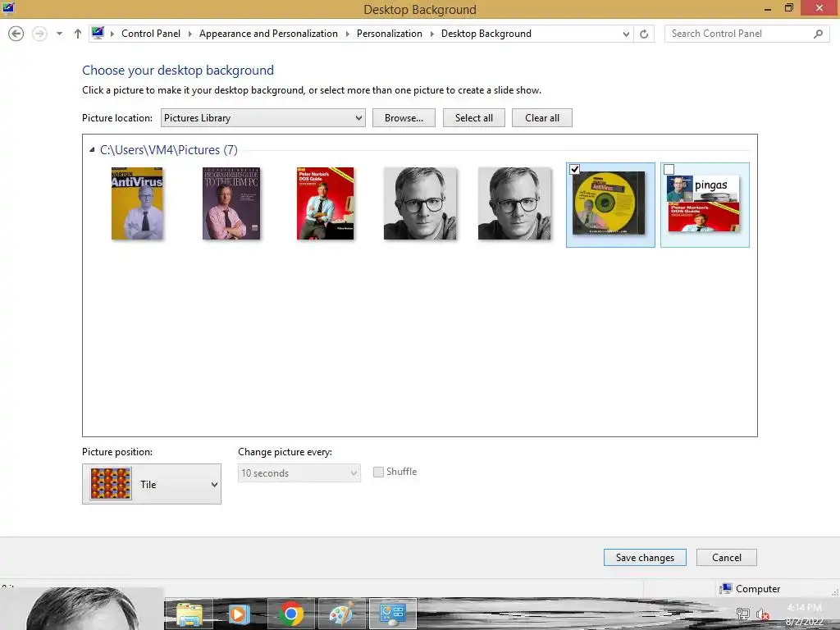The width and height of the screenshot is (840, 630).
Task: Open the recent locations dropdown arrow
Action: click(59, 34)
